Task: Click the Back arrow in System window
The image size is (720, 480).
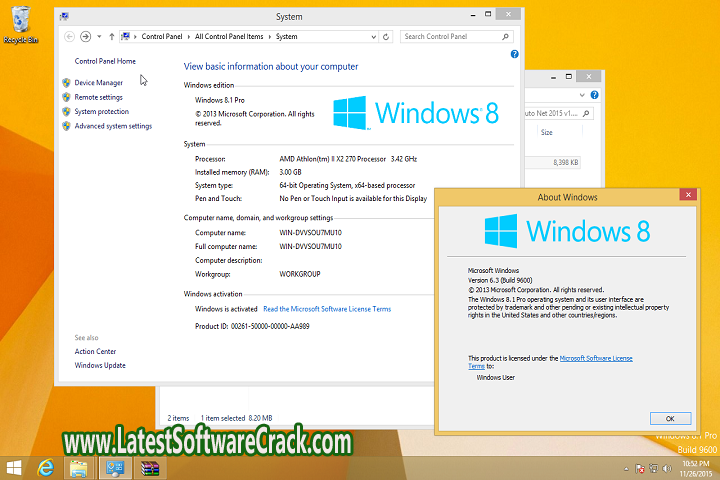Action: tap(69, 36)
